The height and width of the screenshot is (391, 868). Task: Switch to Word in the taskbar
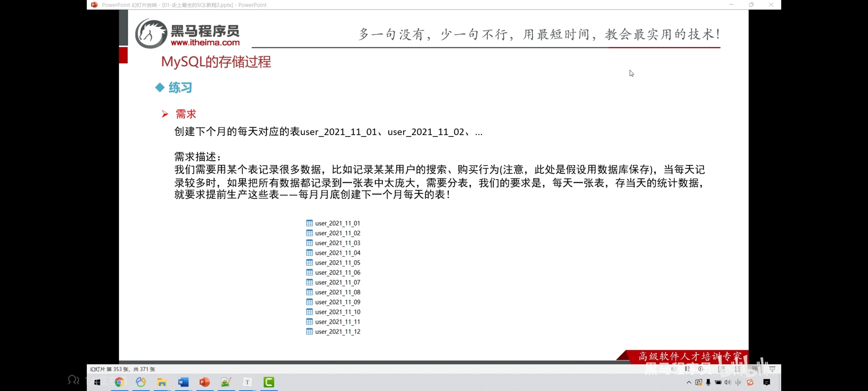(x=183, y=382)
